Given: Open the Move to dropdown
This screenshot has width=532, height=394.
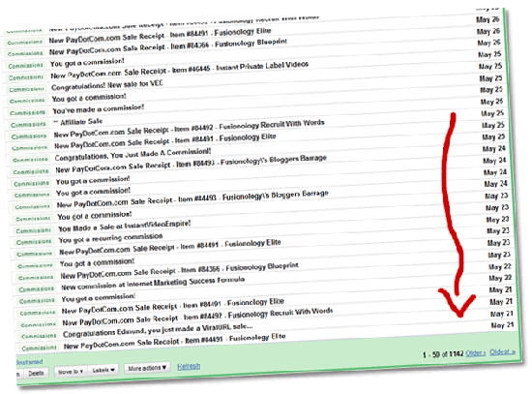Looking at the screenshot, I should (x=71, y=372).
